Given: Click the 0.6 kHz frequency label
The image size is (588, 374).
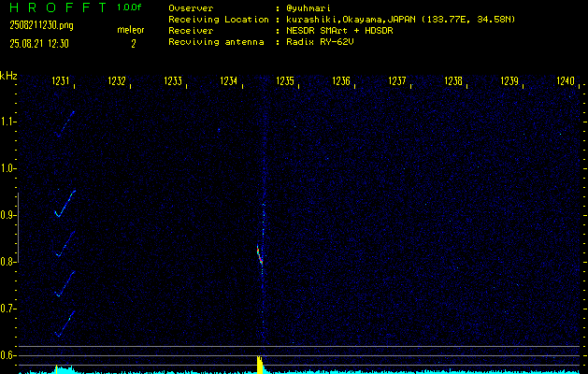Looking at the screenshot, I should pos(7,355).
